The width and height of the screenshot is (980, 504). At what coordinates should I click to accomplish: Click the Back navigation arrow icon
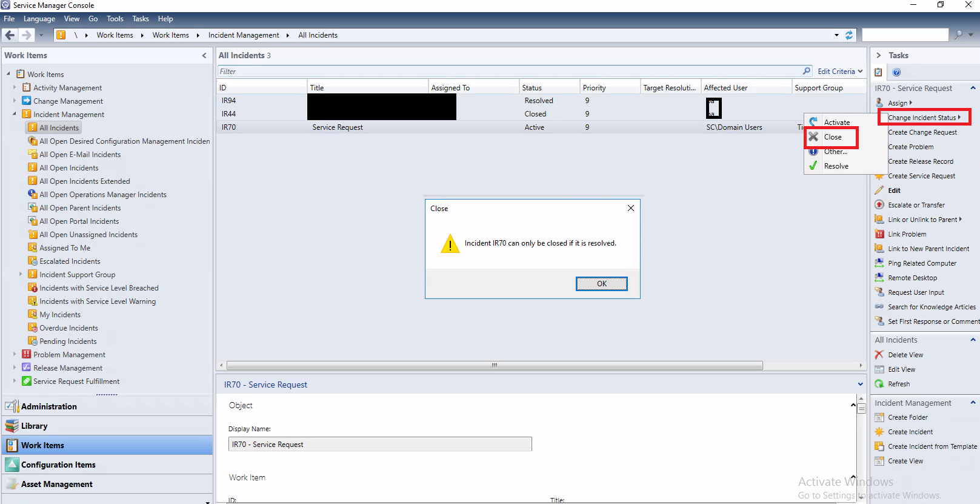(10, 35)
